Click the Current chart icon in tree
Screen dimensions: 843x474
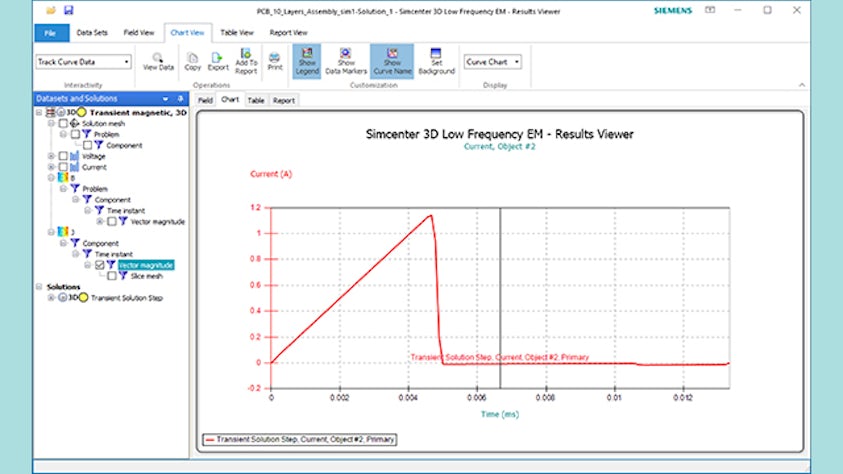(x=75, y=167)
